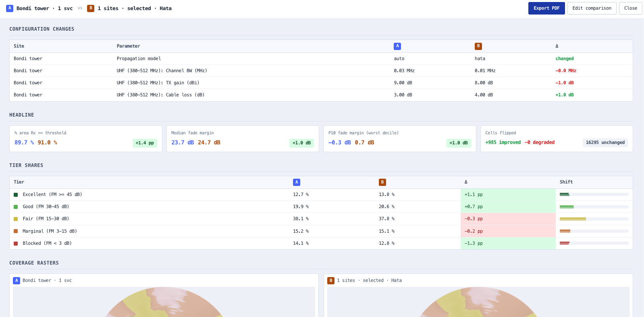Click the Good tier green swatch
The width and height of the screenshot is (644, 317).
(x=16, y=207)
